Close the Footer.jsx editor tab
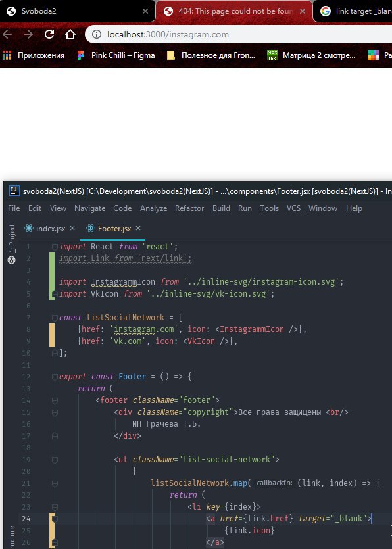Screen dimensions: 392x549 138,228
